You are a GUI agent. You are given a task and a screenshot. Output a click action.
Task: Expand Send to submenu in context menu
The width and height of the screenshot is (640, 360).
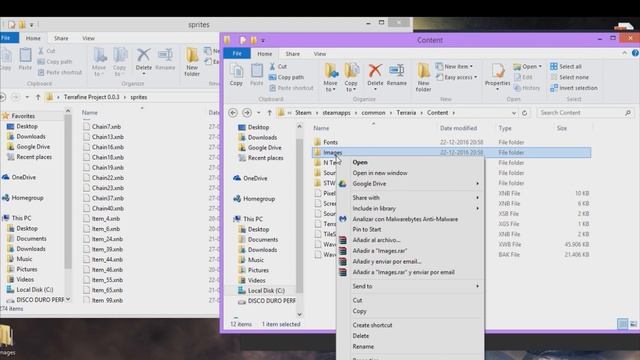pos(477,286)
